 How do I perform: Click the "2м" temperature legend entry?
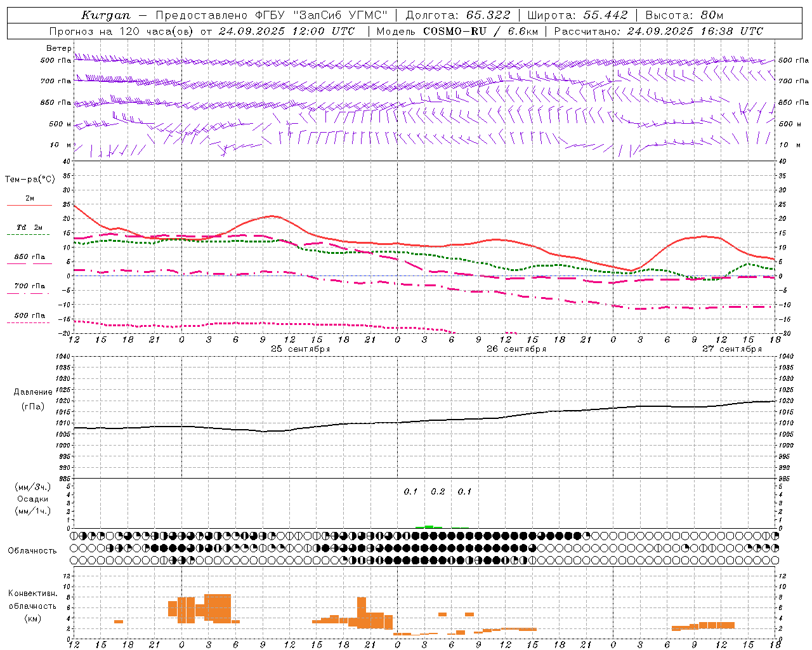click(x=30, y=198)
